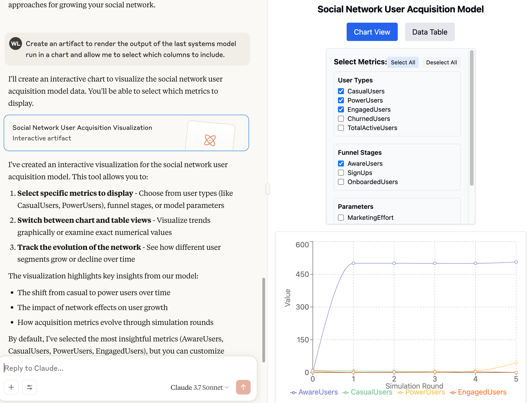Click the WL user avatar
The image size is (532, 403).
pos(15,44)
